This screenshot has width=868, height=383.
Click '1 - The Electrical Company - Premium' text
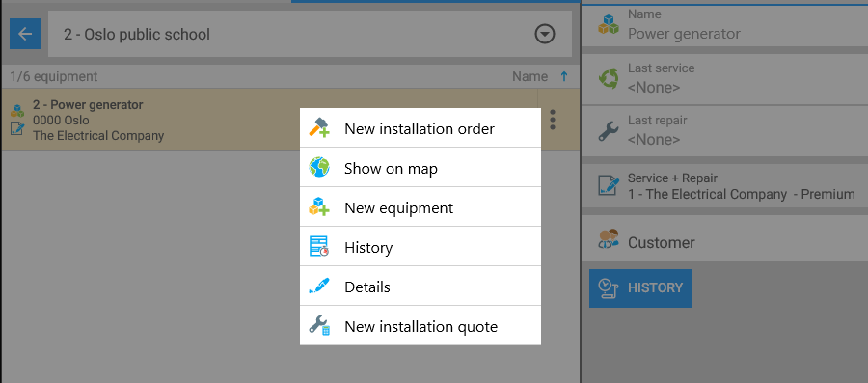pos(742,194)
